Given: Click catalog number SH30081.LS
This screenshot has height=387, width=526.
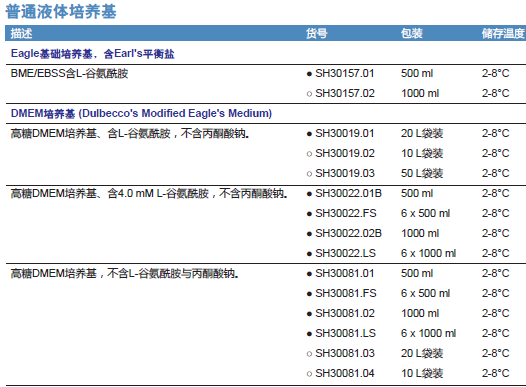Looking at the screenshot, I should pos(346,333).
